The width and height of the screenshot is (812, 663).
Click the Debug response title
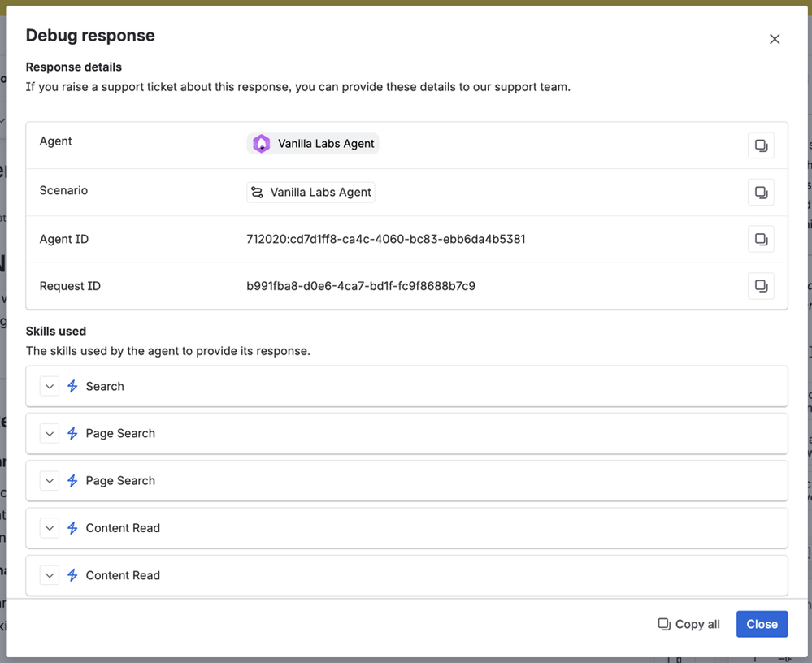tap(90, 35)
